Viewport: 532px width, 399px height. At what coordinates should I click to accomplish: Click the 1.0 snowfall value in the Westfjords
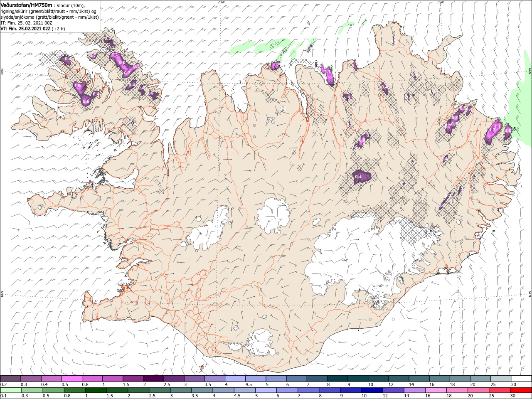(77, 86)
